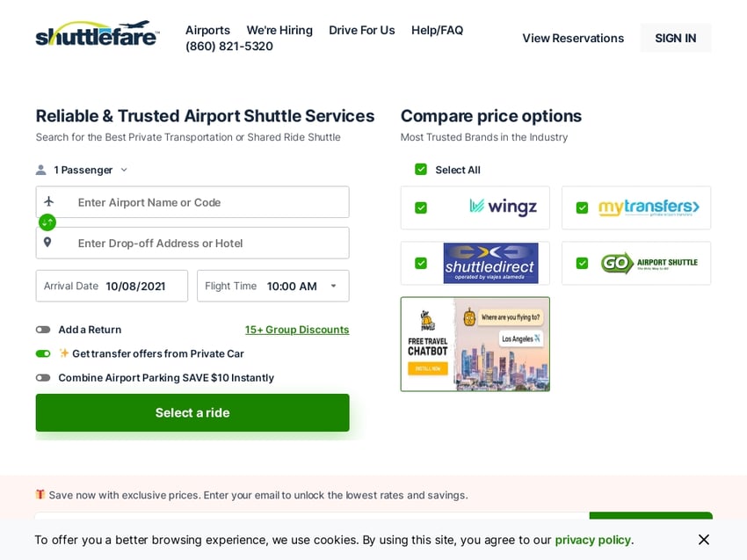This screenshot has width=747, height=560.
Task: Click the Shuttlefare logo
Action: pos(98,35)
